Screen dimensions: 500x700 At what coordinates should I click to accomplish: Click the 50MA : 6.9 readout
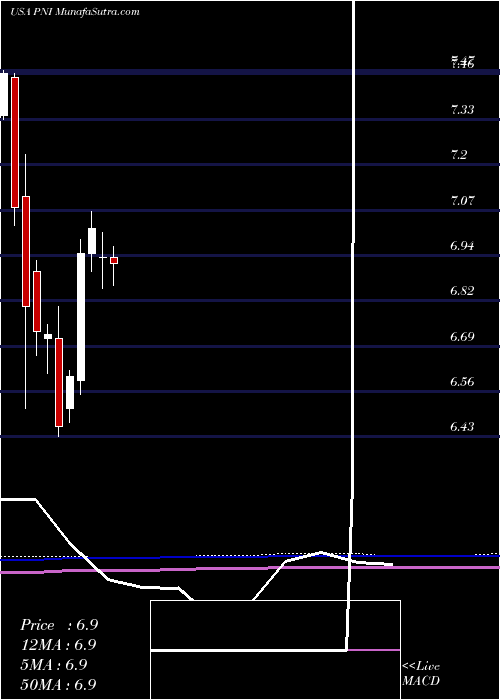(58, 684)
